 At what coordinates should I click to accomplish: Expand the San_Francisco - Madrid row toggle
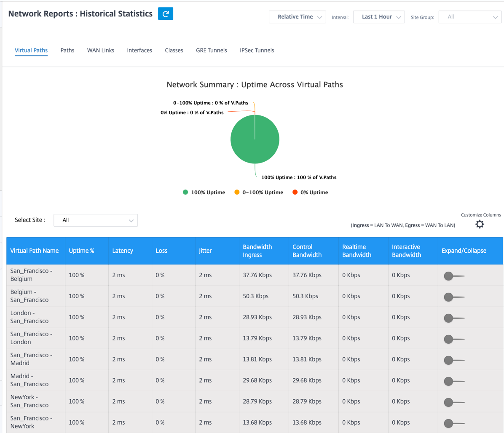click(454, 360)
